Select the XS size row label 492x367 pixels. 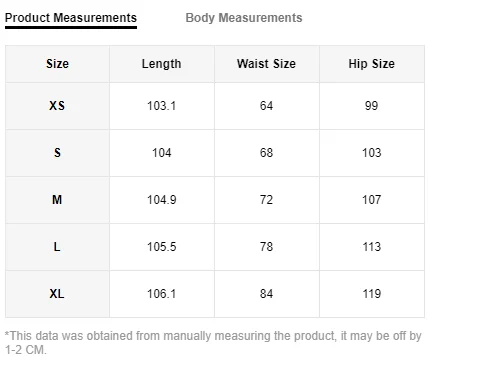[57, 106]
